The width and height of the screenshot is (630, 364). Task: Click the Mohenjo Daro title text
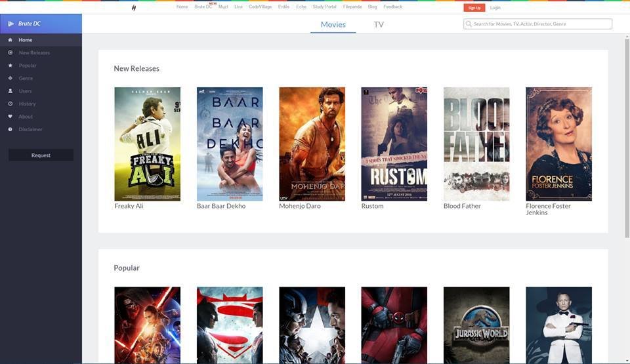click(x=300, y=206)
